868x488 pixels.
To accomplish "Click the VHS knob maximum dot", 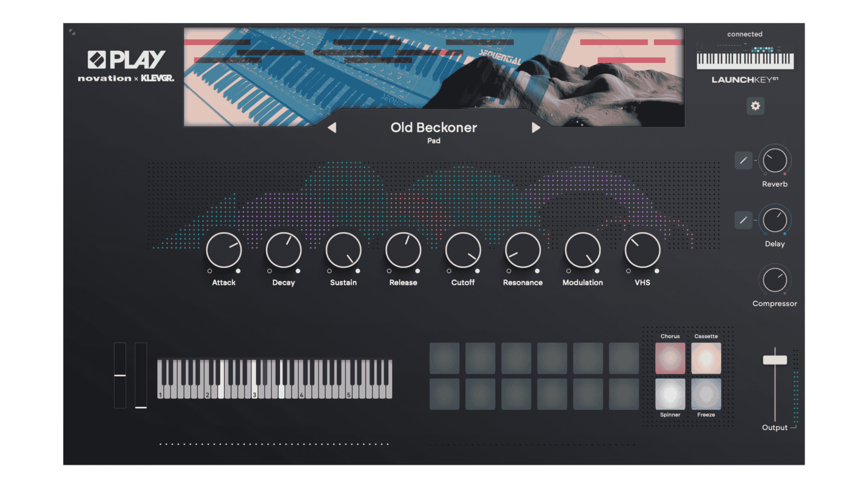I will coord(657,271).
